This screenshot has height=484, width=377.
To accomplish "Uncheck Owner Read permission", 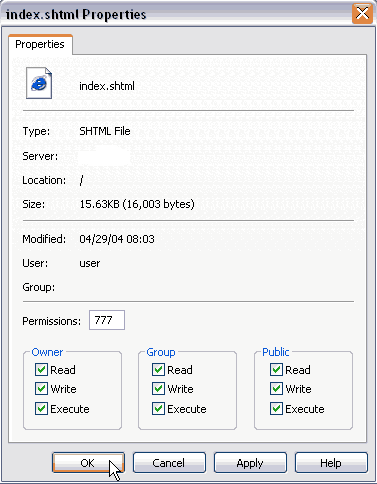I will [41, 370].
